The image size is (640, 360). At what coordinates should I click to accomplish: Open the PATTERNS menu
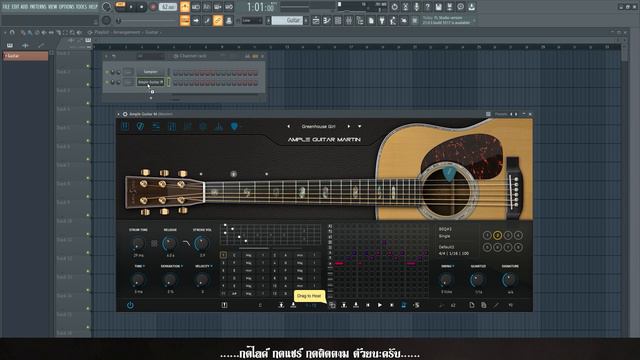click(x=38, y=7)
